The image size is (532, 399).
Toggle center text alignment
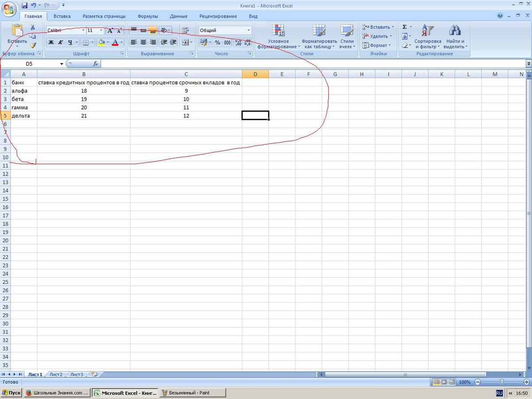click(x=143, y=43)
